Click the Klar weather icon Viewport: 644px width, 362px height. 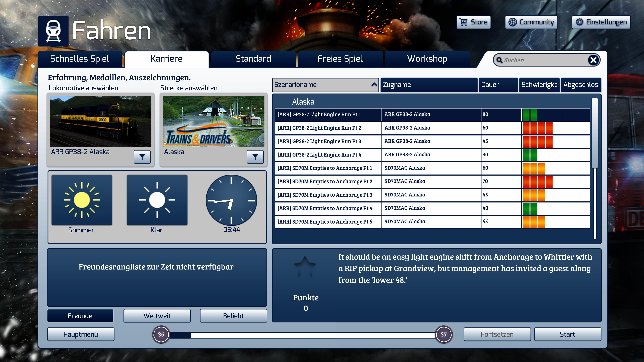[x=157, y=200]
